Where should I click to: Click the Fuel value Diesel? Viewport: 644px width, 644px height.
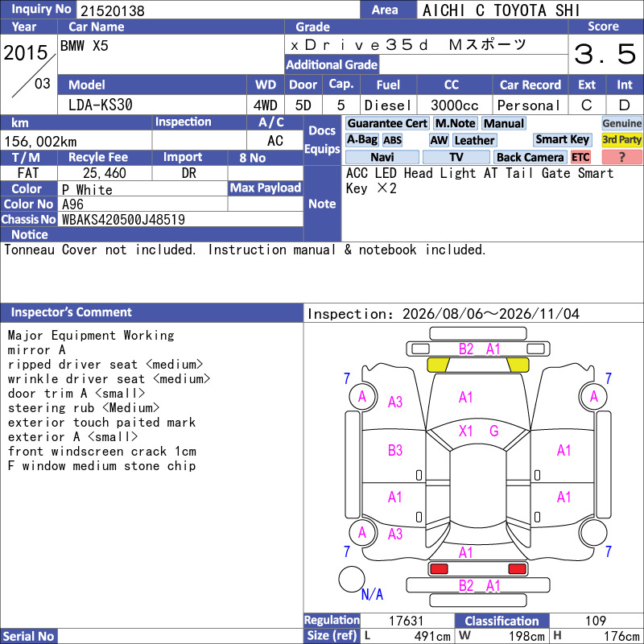388,105
